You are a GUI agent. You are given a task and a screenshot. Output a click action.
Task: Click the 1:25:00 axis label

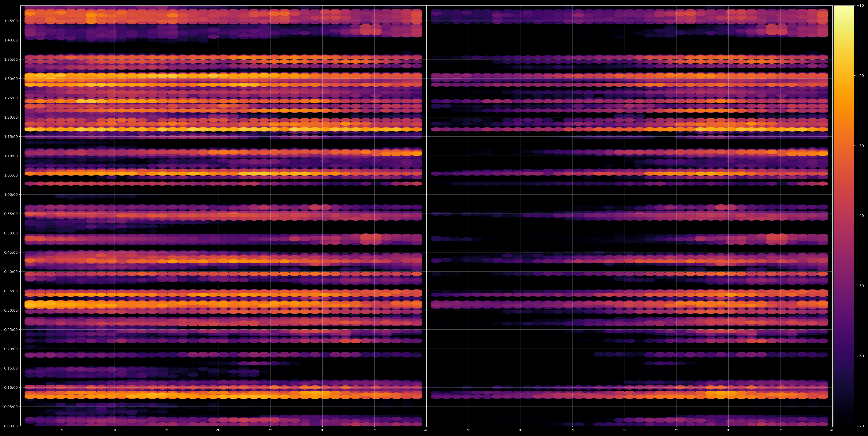pyautogui.click(x=11, y=98)
